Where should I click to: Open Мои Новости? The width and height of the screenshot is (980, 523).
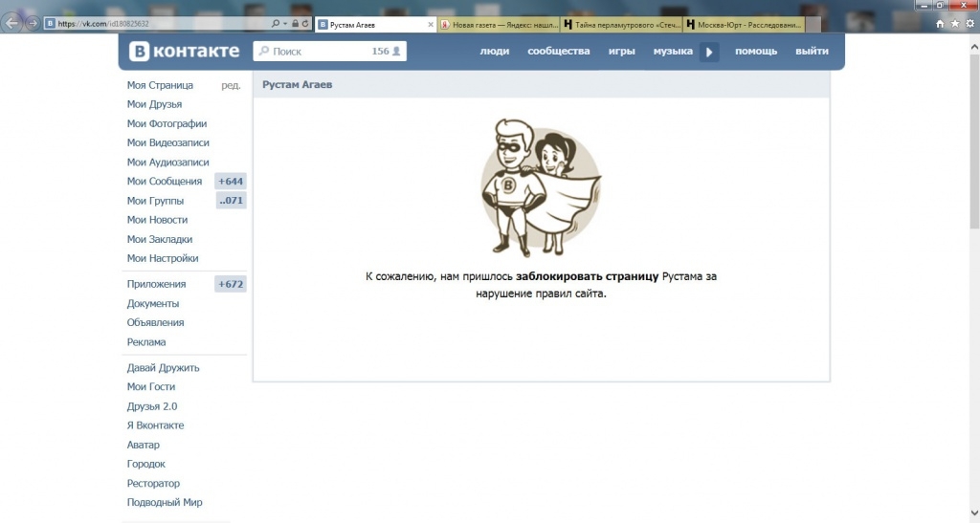[158, 220]
